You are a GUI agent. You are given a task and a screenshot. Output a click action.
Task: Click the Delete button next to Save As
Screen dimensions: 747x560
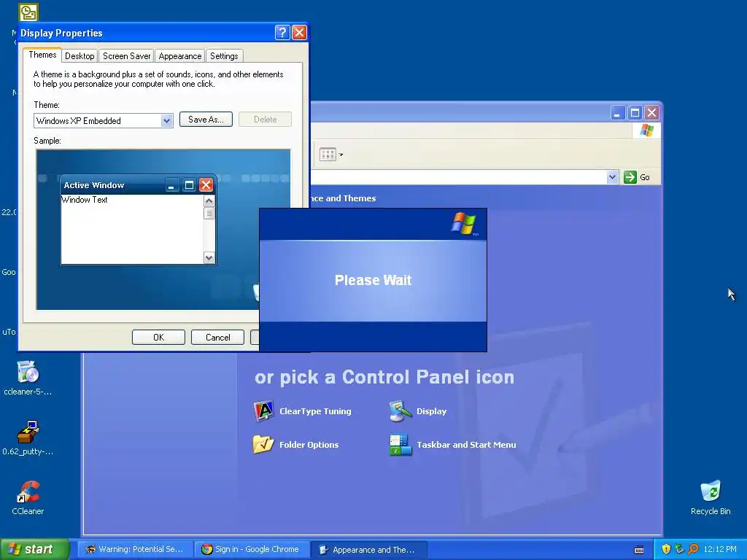click(265, 119)
